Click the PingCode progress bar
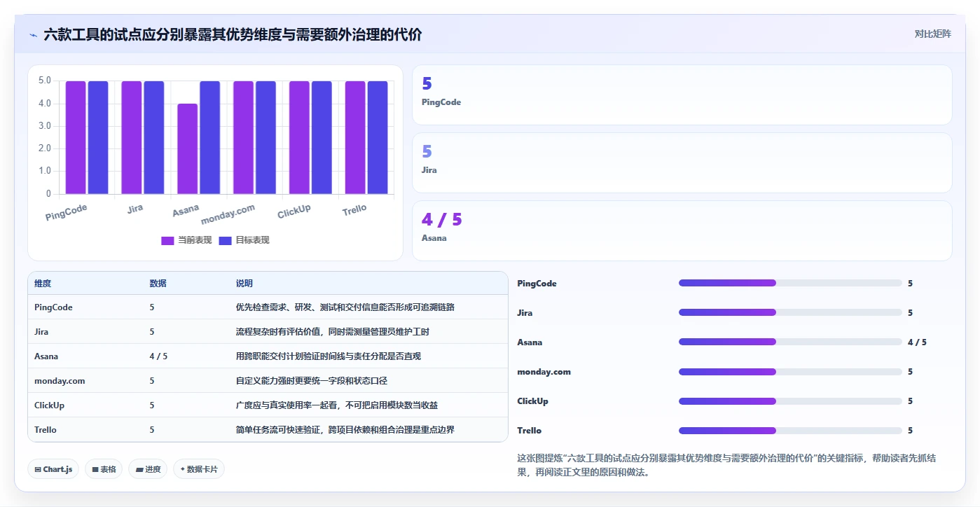980x507 pixels. pos(790,283)
